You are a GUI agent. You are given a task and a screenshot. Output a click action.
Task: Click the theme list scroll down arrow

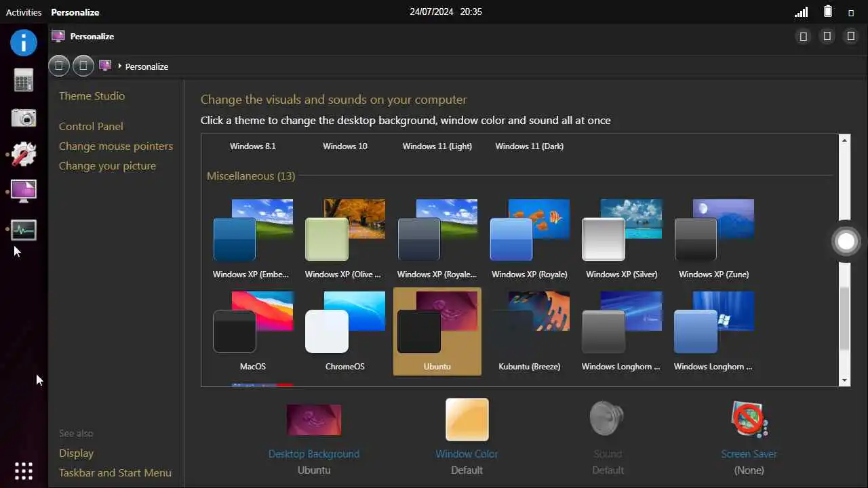click(844, 380)
